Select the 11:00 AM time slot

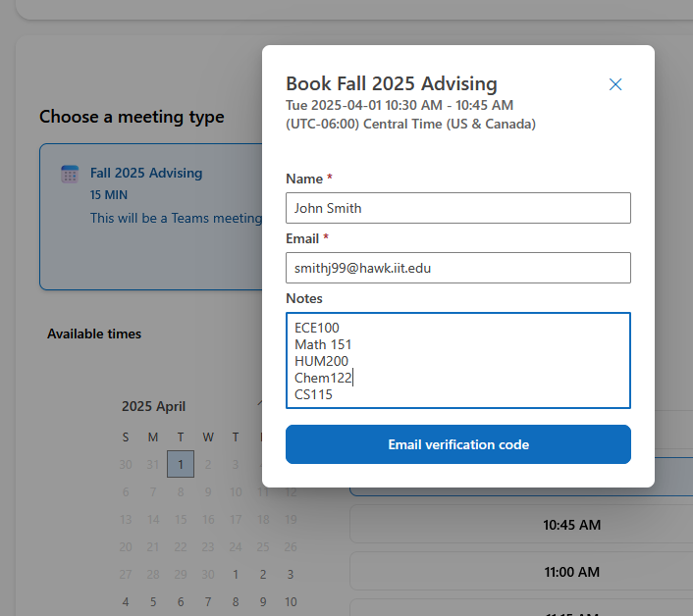tap(521, 572)
